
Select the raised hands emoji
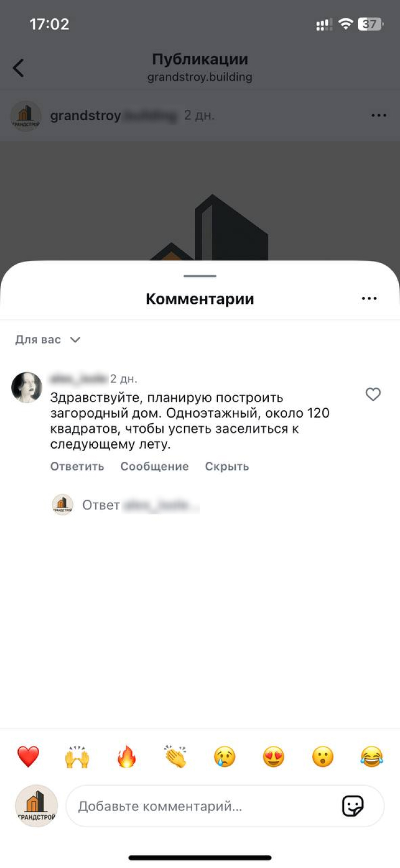[x=77, y=757]
